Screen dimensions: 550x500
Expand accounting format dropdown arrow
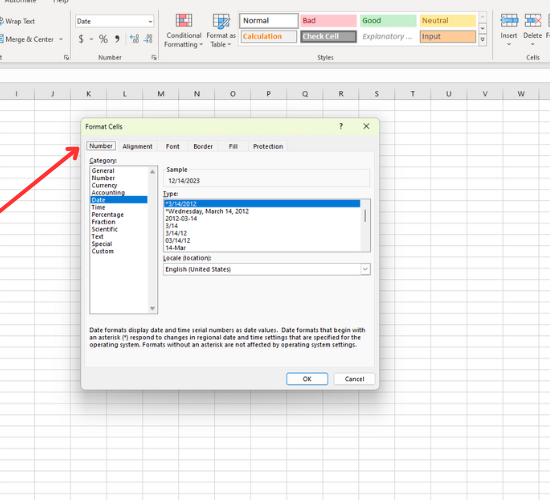(x=91, y=39)
